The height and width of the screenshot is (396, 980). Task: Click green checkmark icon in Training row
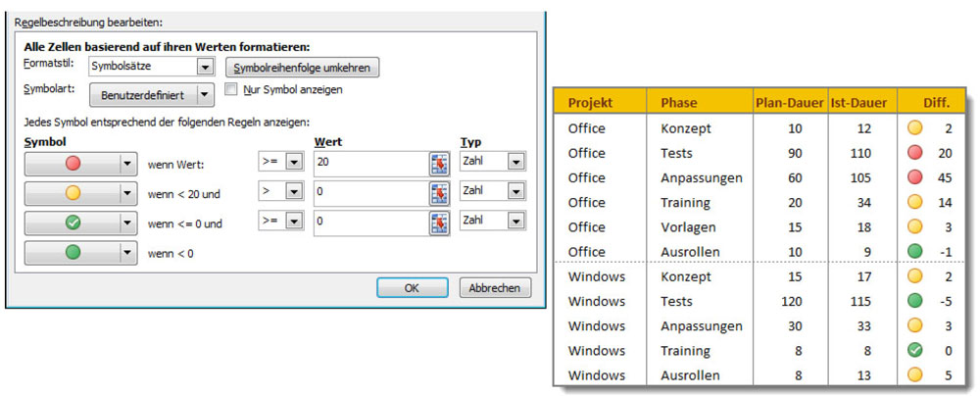click(914, 351)
